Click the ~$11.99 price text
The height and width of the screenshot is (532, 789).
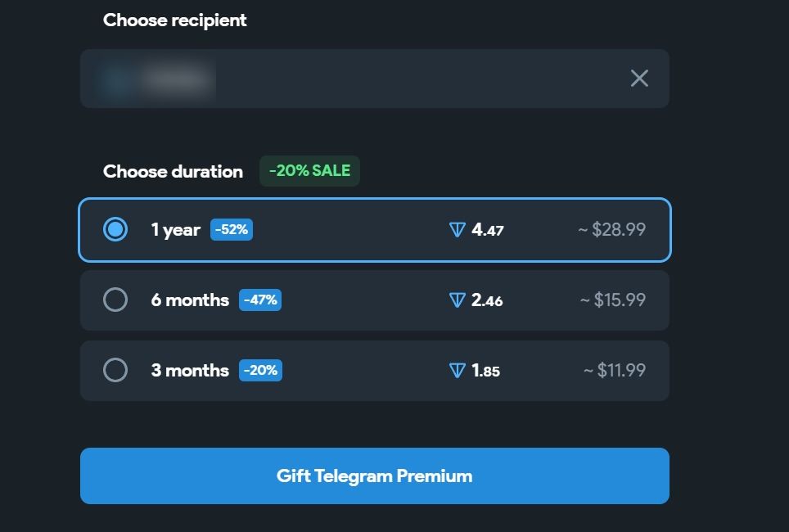point(615,371)
